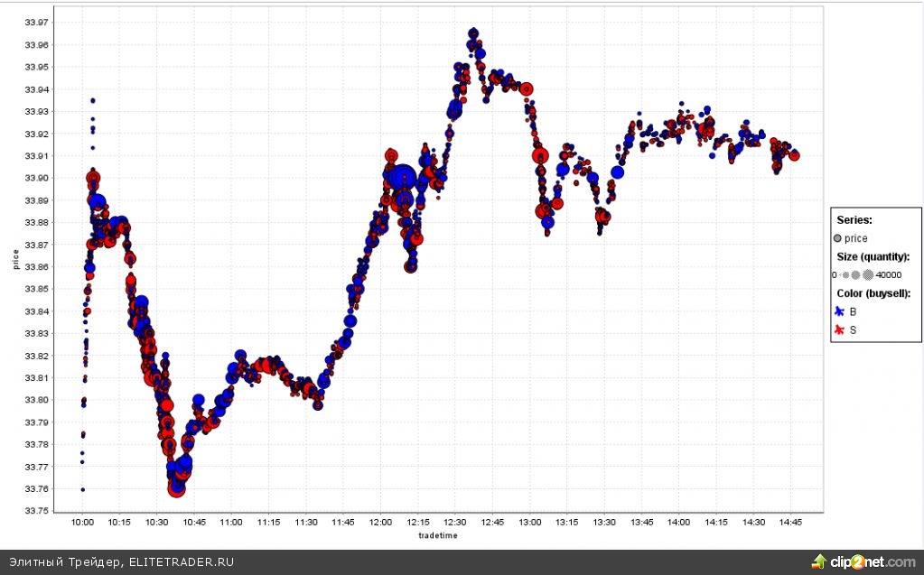This screenshot has width=924, height=575.
Task: Click the ELITETRADER.RU caption text
Action: pos(180,561)
